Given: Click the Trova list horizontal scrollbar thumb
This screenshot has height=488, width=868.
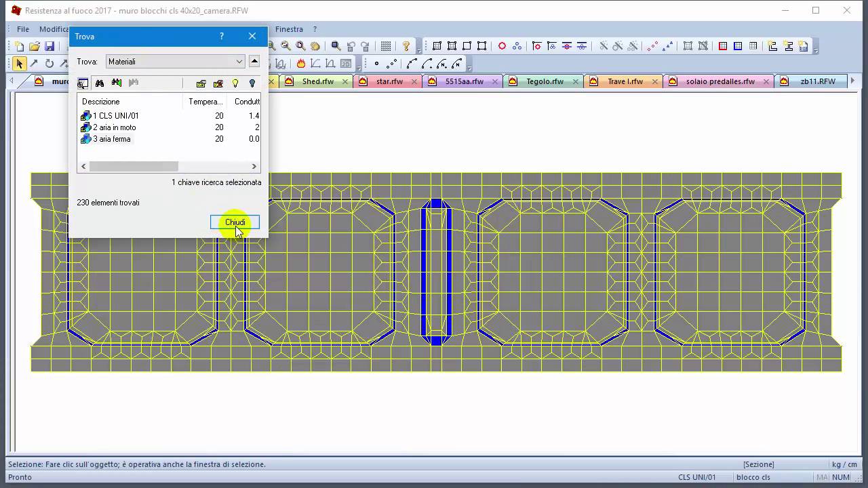Looking at the screenshot, I should [x=134, y=166].
